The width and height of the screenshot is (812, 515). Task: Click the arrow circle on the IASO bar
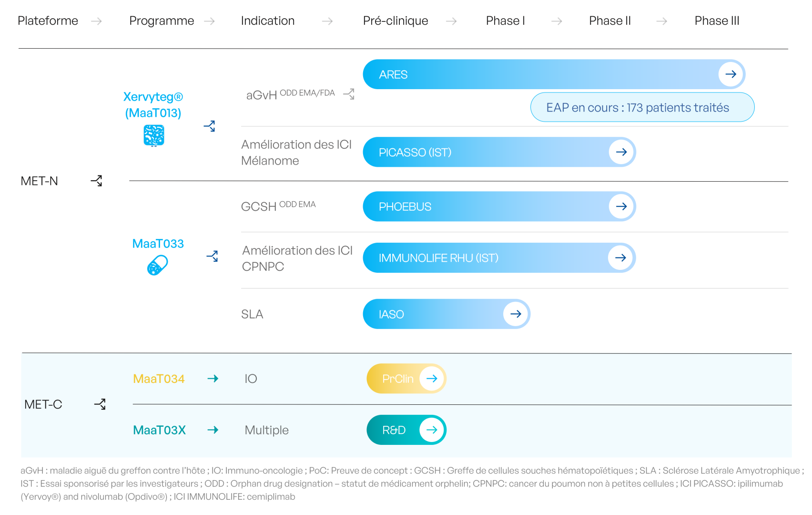click(x=516, y=314)
